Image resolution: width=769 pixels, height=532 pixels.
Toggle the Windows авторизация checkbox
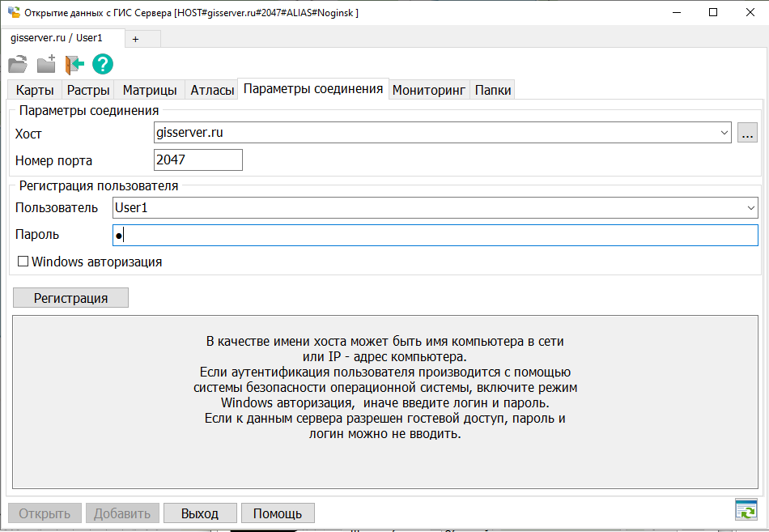pyautogui.click(x=23, y=262)
